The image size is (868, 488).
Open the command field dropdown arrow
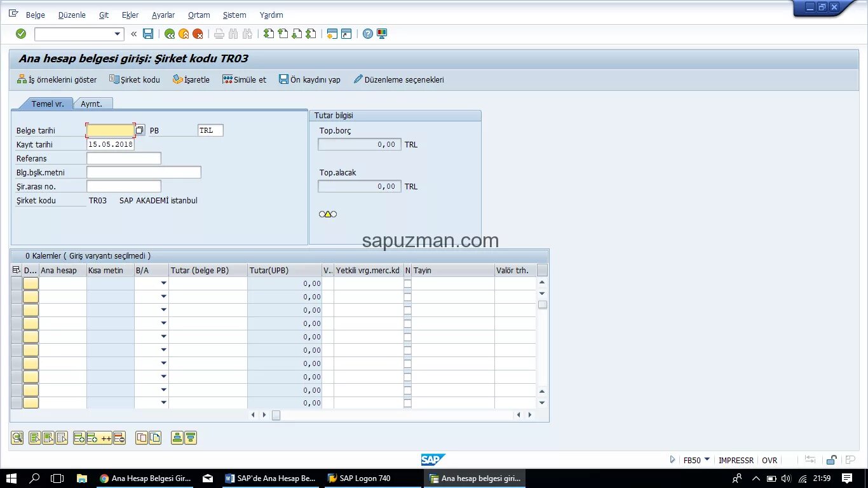click(117, 34)
